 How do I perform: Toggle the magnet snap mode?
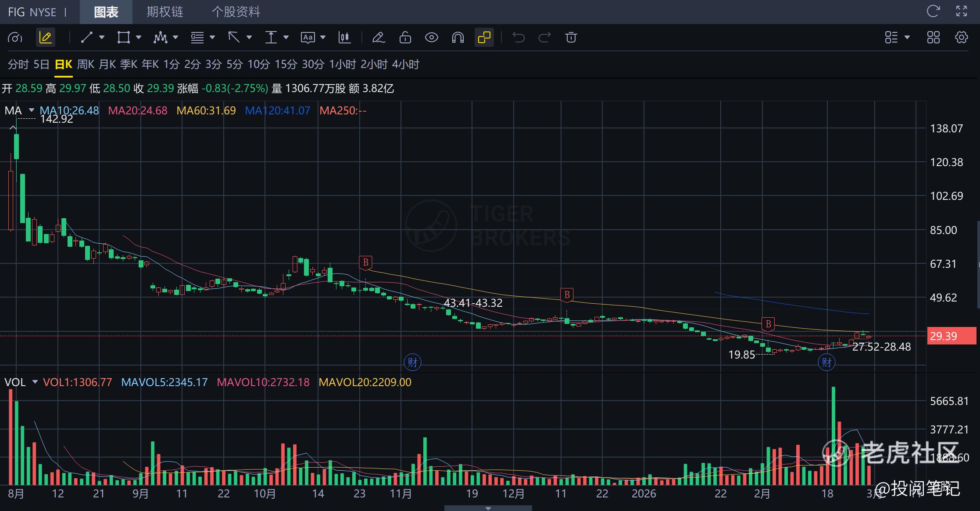tap(458, 38)
